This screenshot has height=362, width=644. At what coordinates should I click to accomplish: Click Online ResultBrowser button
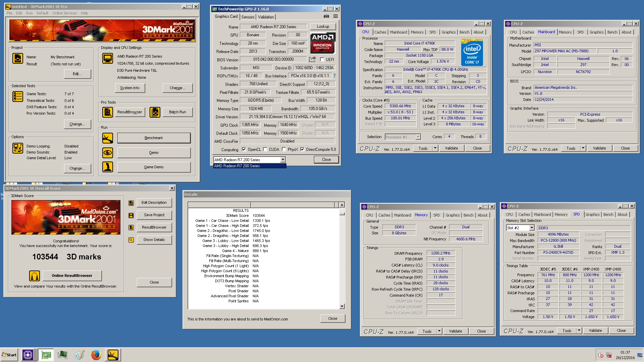[72, 276]
